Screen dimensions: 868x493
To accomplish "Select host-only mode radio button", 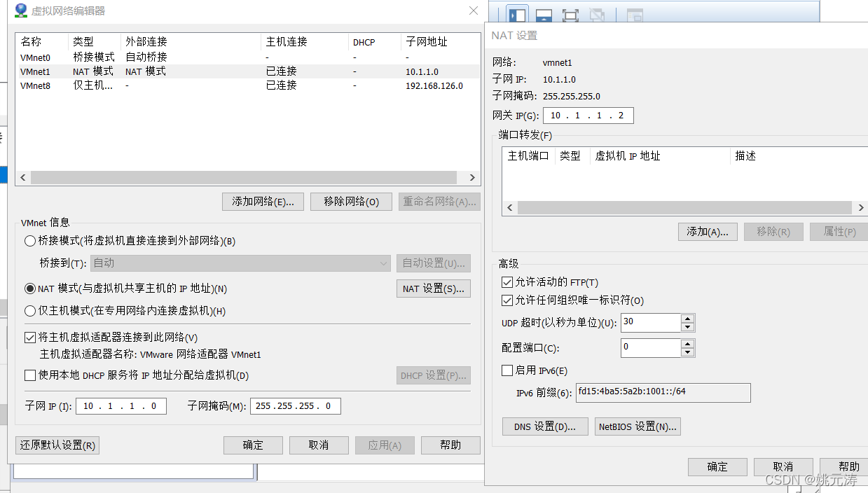I will click(30, 311).
